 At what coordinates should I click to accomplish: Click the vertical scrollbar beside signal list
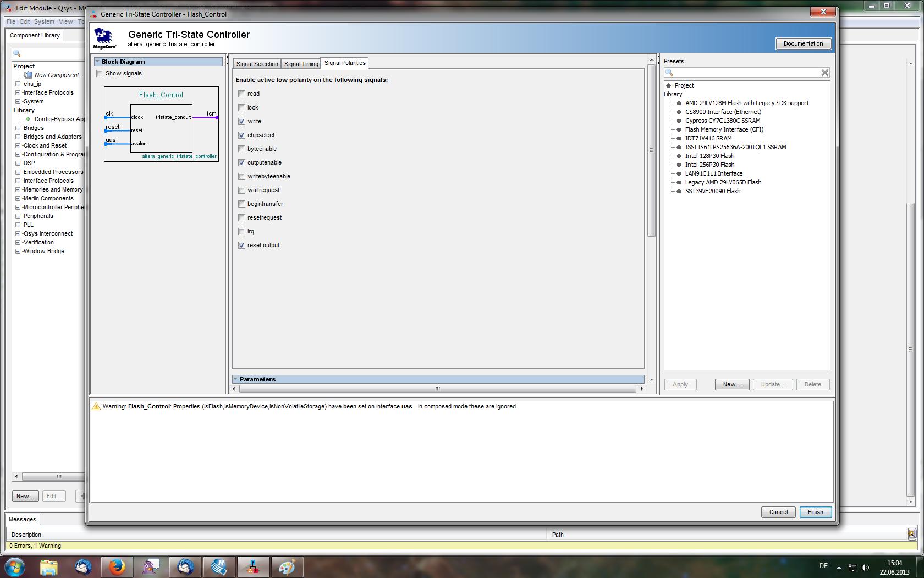click(651, 150)
